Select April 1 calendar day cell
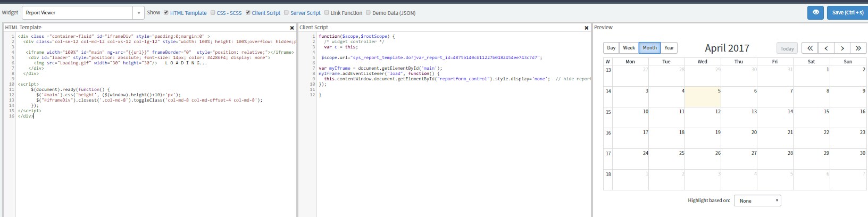Viewport: 868px width, 217px height. point(811,76)
